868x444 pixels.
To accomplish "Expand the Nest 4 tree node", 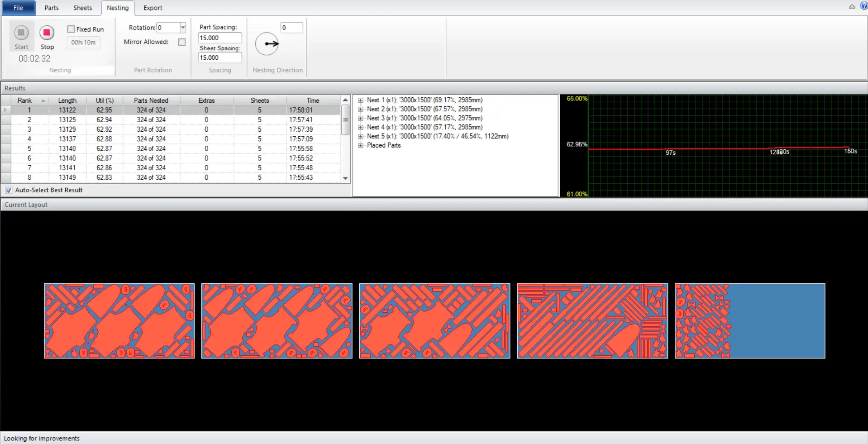I will coord(361,127).
